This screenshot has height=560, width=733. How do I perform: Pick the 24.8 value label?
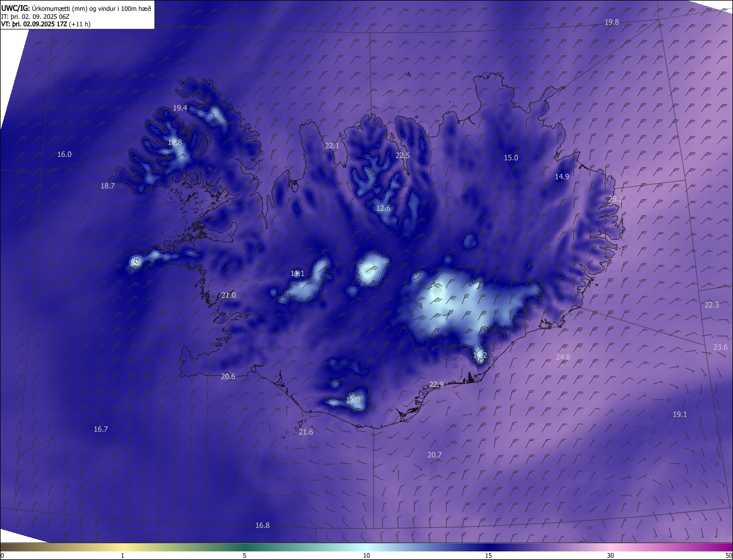[x=563, y=357]
